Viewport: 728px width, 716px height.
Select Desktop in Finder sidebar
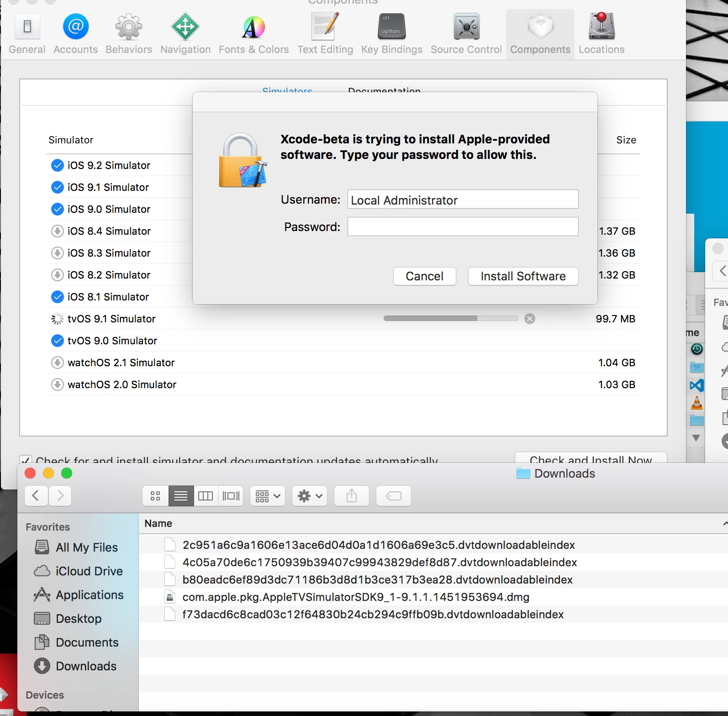coord(68,619)
